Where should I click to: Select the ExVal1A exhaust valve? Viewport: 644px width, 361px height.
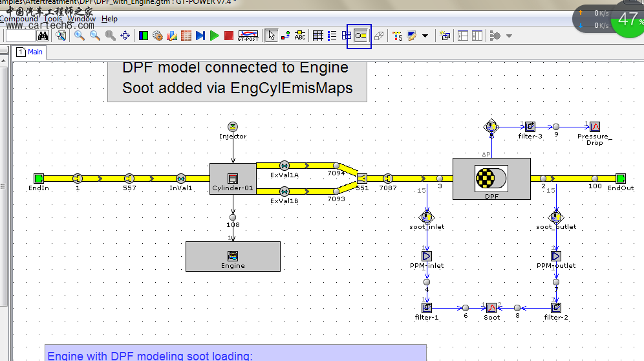pos(284,166)
